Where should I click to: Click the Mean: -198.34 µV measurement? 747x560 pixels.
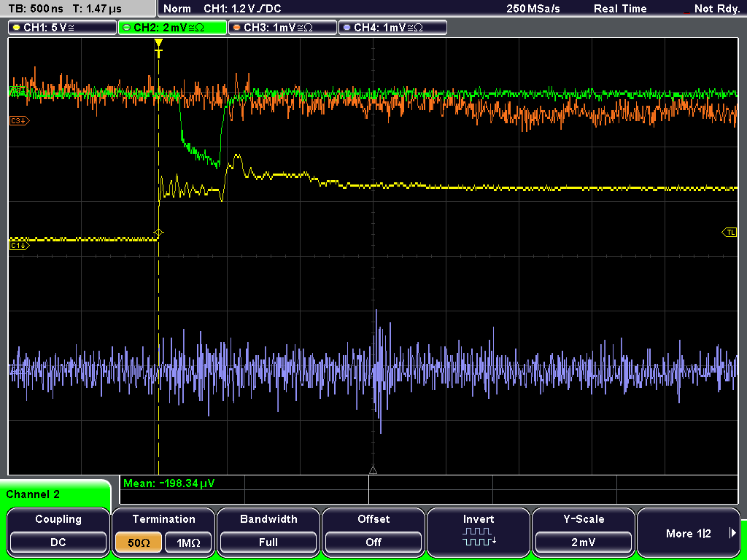169,483
